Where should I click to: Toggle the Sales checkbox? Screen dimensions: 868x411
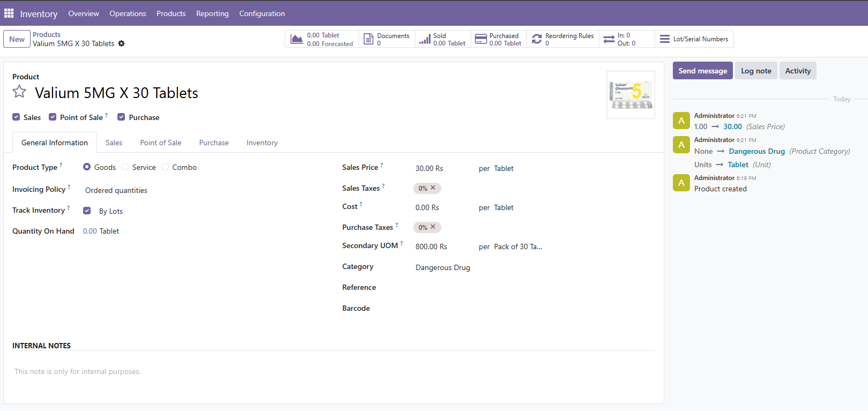click(x=16, y=117)
